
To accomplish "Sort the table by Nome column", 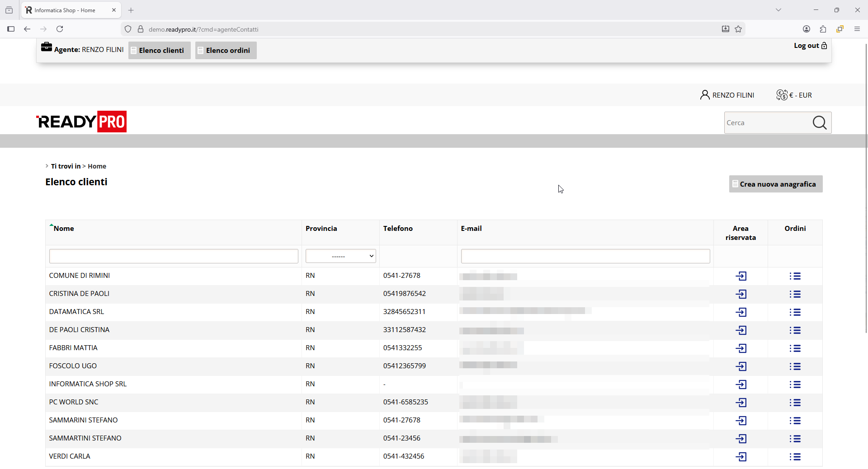I will coord(64,229).
